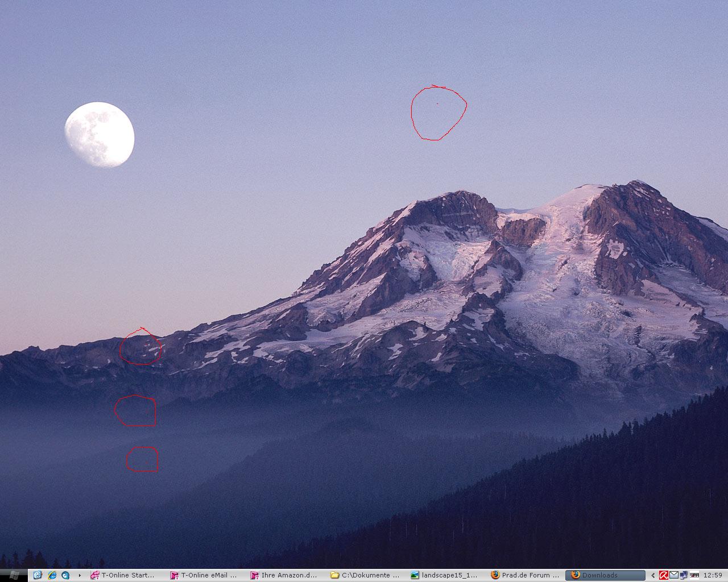Launch Internet Explorer from quick launch

[52, 575]
